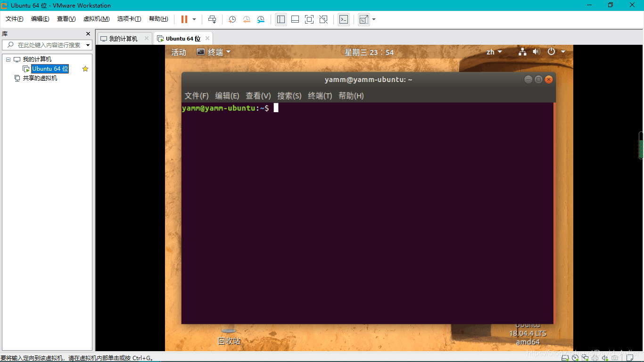Toggle the favorite star for Ubuntu 64 位
Screen dimensions: 644x362
pyautogui.click(x=85, y=69)
